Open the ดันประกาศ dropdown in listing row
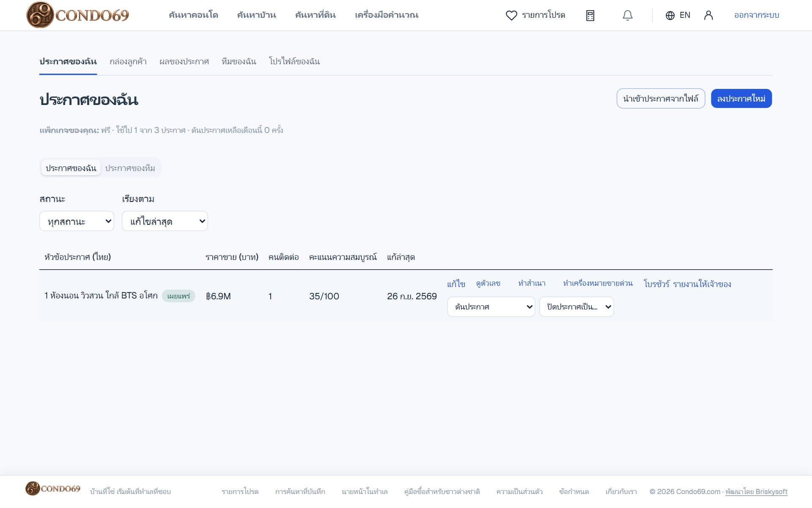The image size is (812, 508). pos(491,306)
